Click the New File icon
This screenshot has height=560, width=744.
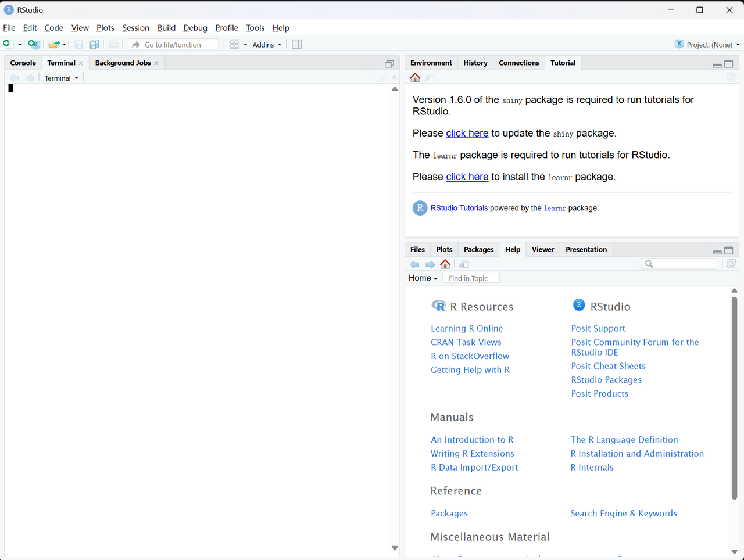point(7,44)
